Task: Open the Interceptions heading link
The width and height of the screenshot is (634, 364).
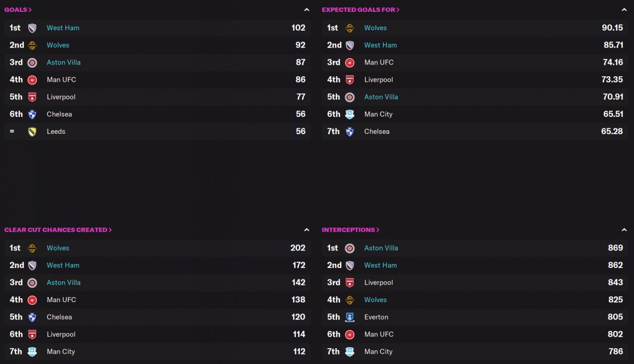Action: [350, 230]
